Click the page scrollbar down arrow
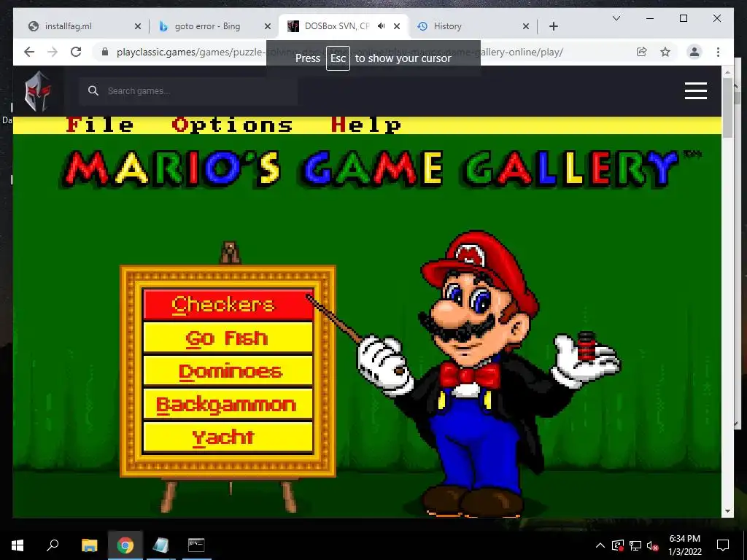 (x=727, y=511)
